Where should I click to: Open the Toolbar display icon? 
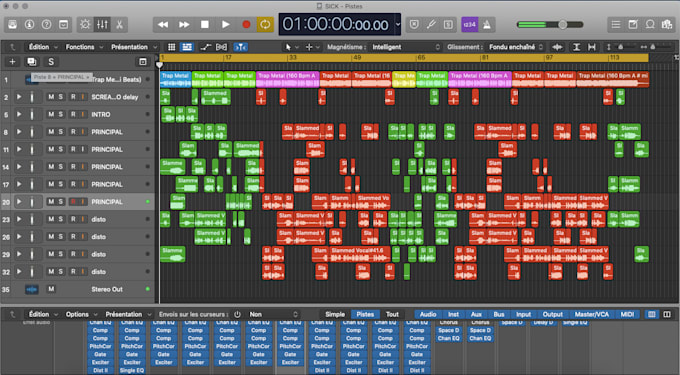pyautogui.click(x=64, y=25)
